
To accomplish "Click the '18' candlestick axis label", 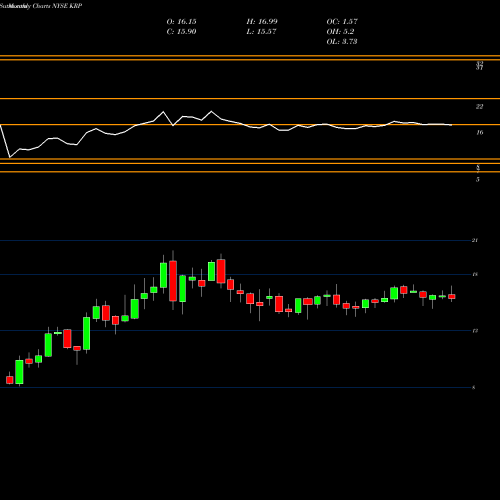I will click(475, 274).
